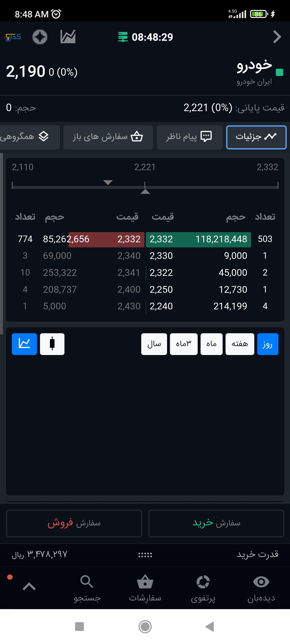Tap the Android home circle button
This screenshot has width=290, height=644.
point(145,627)
